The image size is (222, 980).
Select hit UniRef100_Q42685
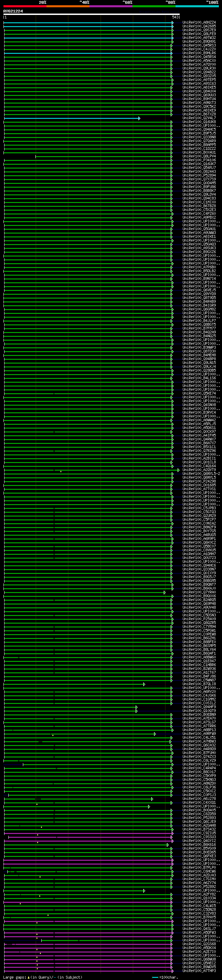click(x=199, y=26)
